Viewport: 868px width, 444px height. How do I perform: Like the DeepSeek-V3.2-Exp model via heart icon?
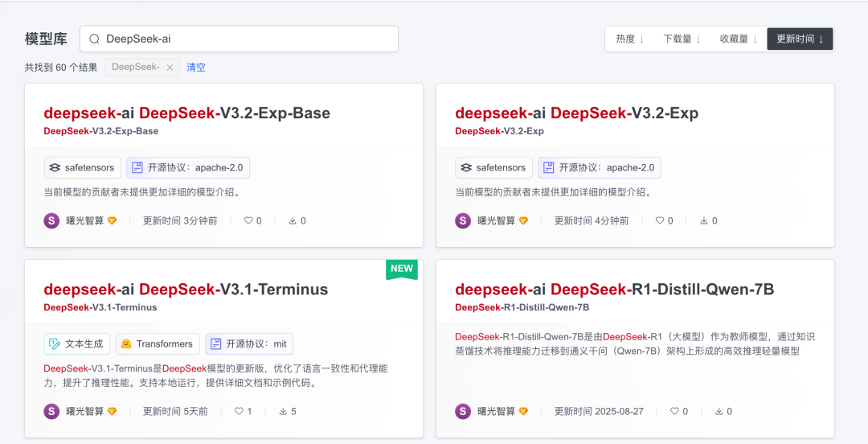[x=660, y=220]
